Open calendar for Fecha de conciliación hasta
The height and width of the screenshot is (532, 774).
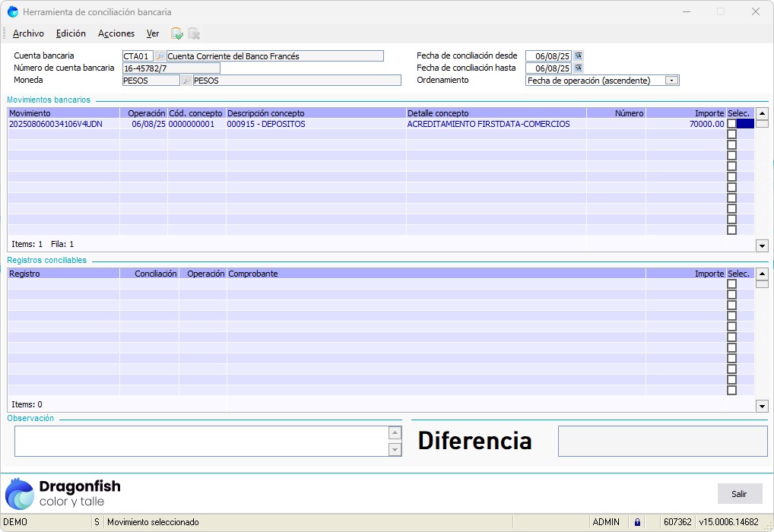[579, 68]
